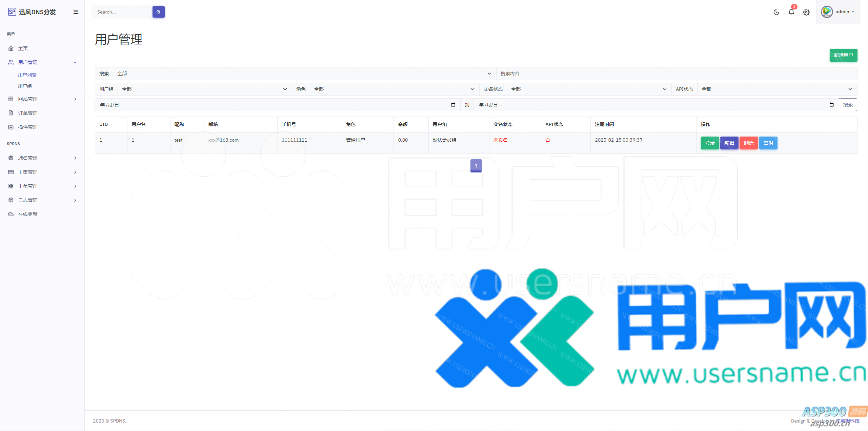The height and width of the screenshot is (431, 868).
Task: Open the 订单管理 document icon
Action: pos(11,113)
